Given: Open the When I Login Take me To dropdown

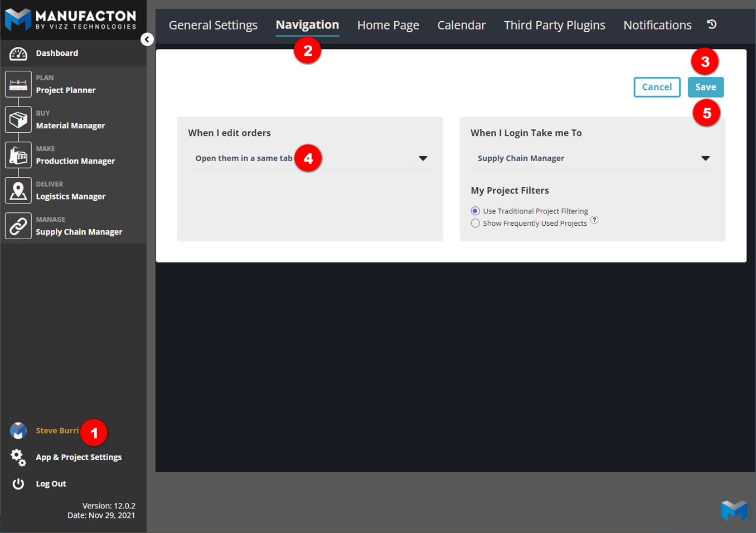Looking at the screenshot, I should tap(705, 158).
